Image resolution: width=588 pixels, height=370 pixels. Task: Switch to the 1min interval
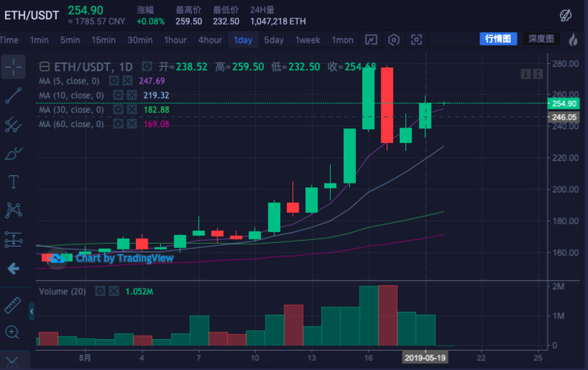40,40
